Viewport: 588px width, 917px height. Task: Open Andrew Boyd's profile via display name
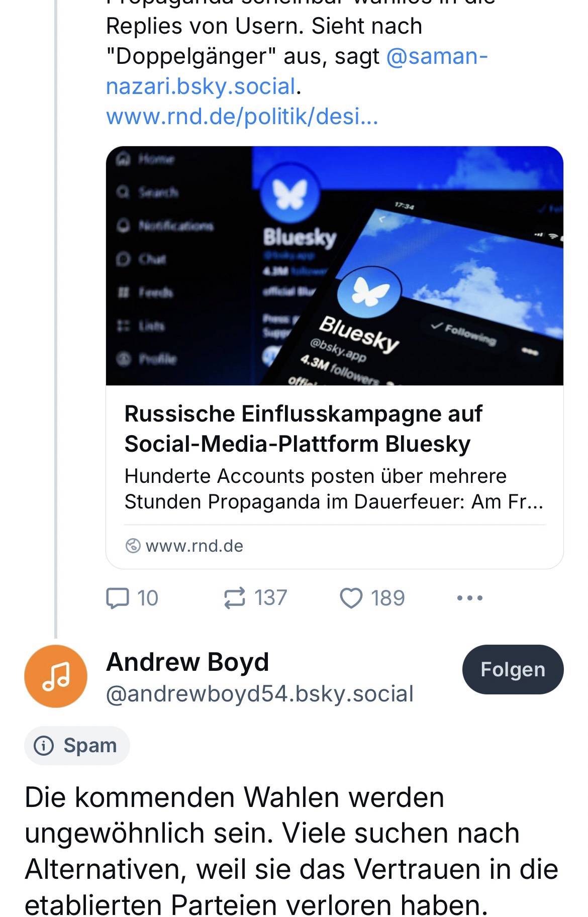[187, 662]
